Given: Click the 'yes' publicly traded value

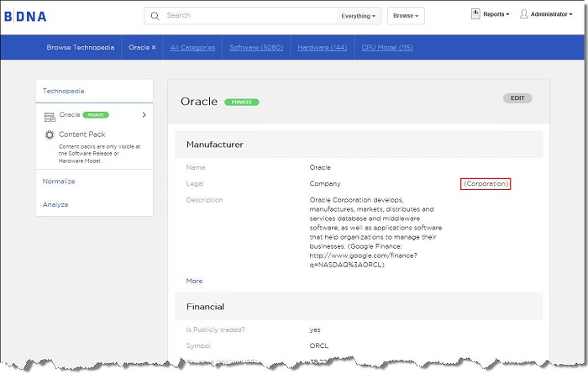Looking at the screenshot, I should 315,329.
